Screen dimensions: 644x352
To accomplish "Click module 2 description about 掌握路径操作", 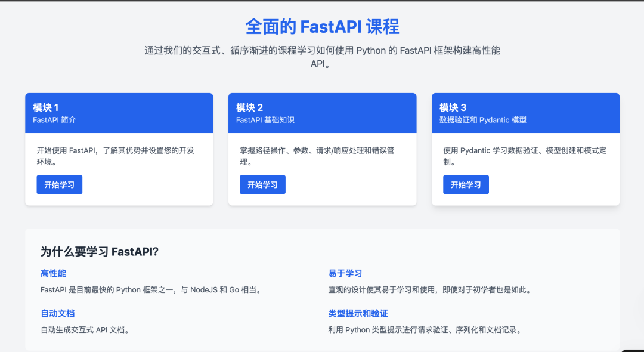I will 317,156.
